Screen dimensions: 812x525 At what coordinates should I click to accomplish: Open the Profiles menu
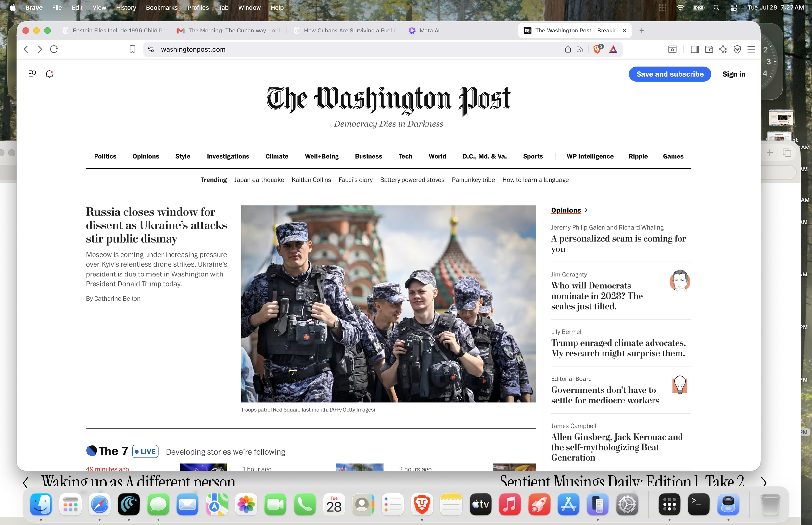pyautogui.click(x=198, y=7)
